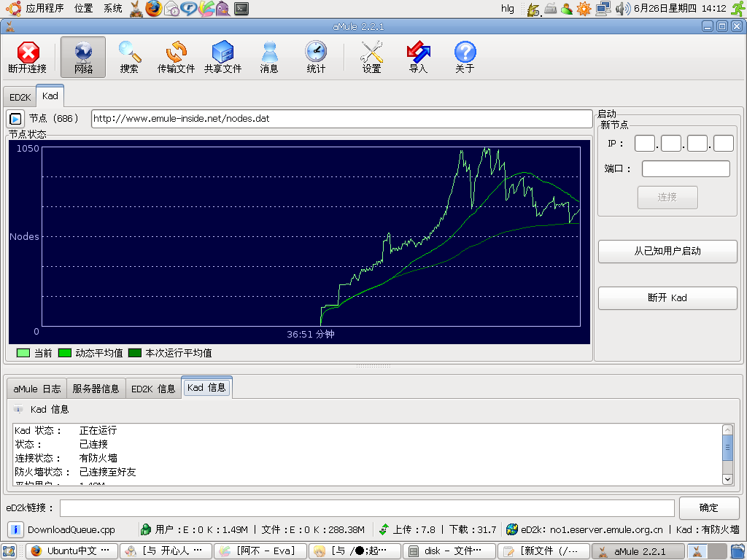Open the 搜索 search page

click(x=129, y=57)
